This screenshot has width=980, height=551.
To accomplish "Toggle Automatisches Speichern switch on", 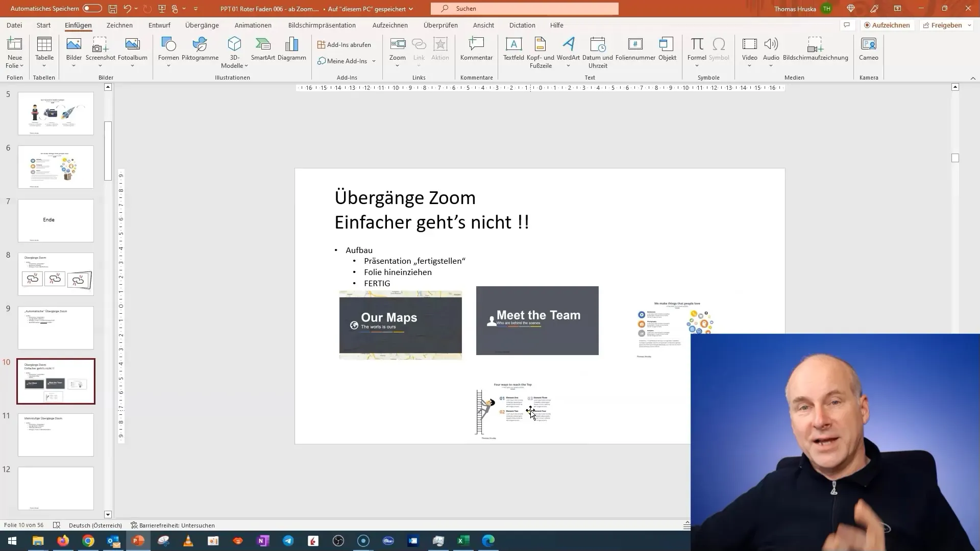I will point(91,8).
